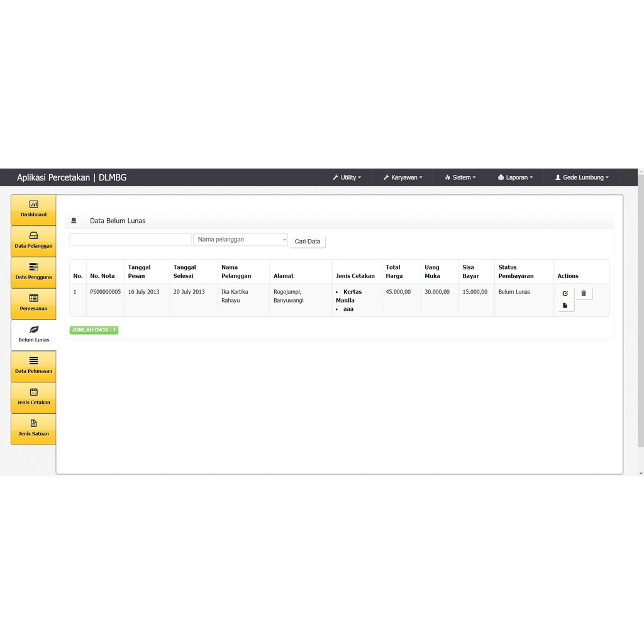
Task: Expand the Utility menu
Action: click(x=347, y=177)
